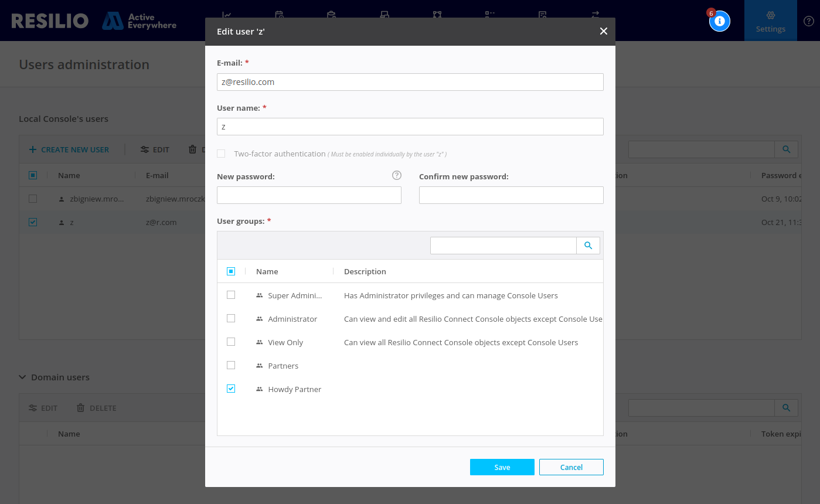Screen dimensions: 820x504
Task: Collapse the Domain users section
Action: pos(23,377)
